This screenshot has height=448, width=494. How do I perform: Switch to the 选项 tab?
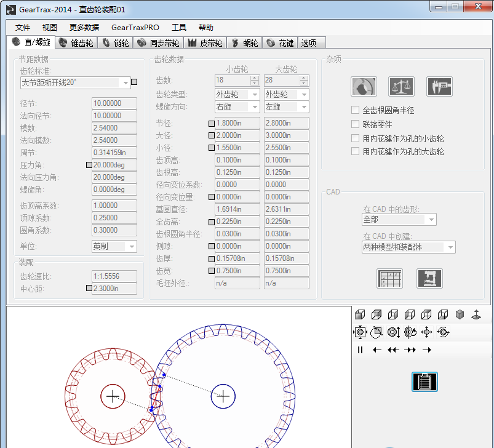pyautogui.click(x=309, y=43)
